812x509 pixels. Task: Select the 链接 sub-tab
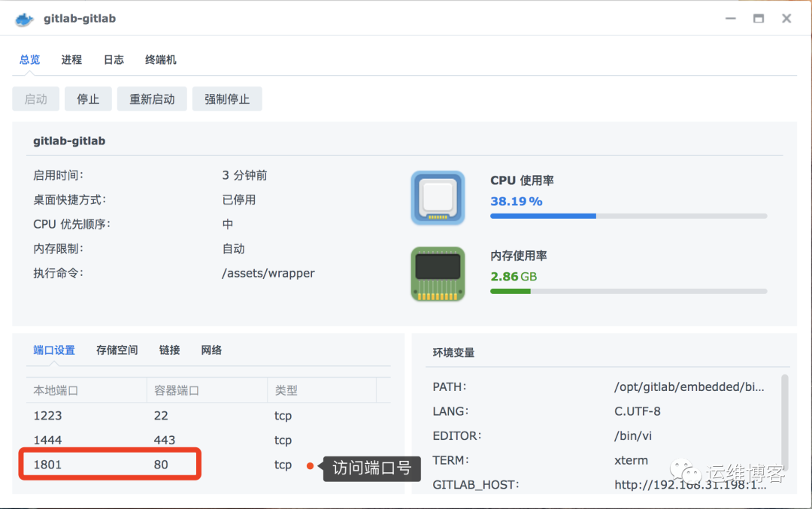pyautogui.click(x=169, y=350)
